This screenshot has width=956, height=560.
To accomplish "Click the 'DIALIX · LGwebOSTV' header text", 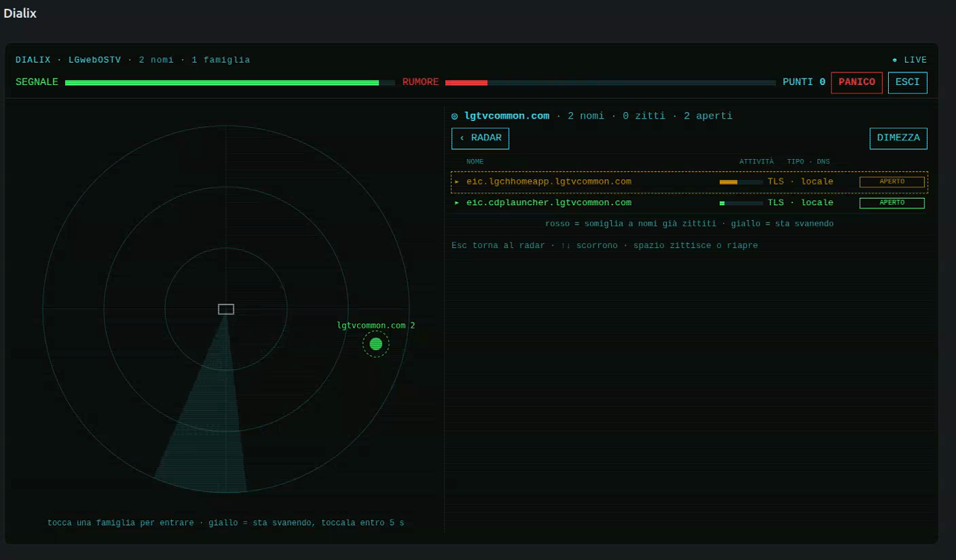I will [68, 60].
